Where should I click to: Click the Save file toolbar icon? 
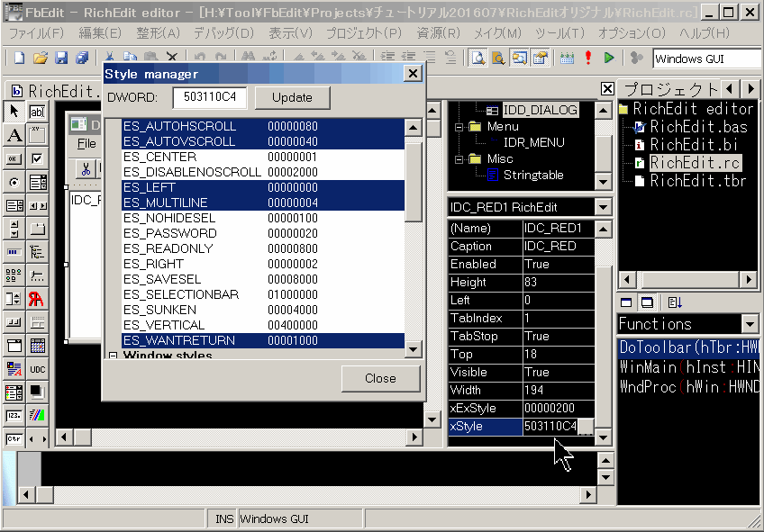point(60,58)
